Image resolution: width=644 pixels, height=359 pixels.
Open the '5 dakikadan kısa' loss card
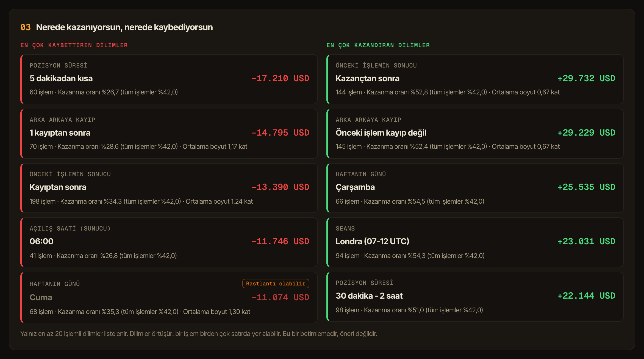click(x=169, y=79)
